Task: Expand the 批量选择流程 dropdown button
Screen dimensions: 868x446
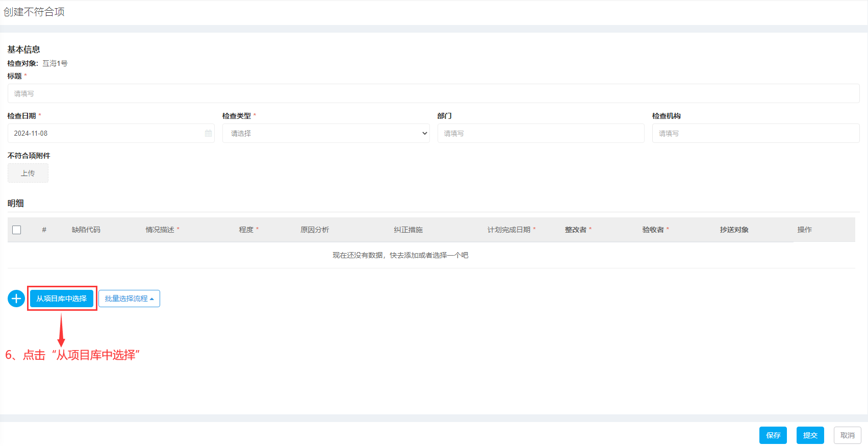Action: (129, 299)
